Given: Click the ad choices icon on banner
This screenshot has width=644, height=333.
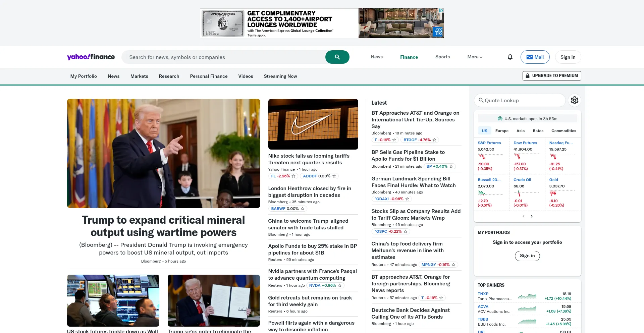Looking at the screenshot, I should [441, 10].
